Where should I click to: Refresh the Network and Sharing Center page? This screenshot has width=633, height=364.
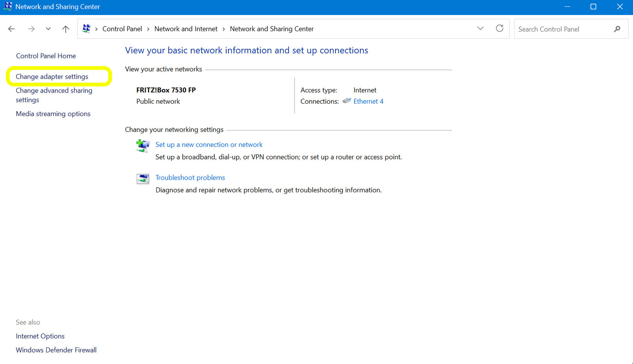[x=499, y=28]
